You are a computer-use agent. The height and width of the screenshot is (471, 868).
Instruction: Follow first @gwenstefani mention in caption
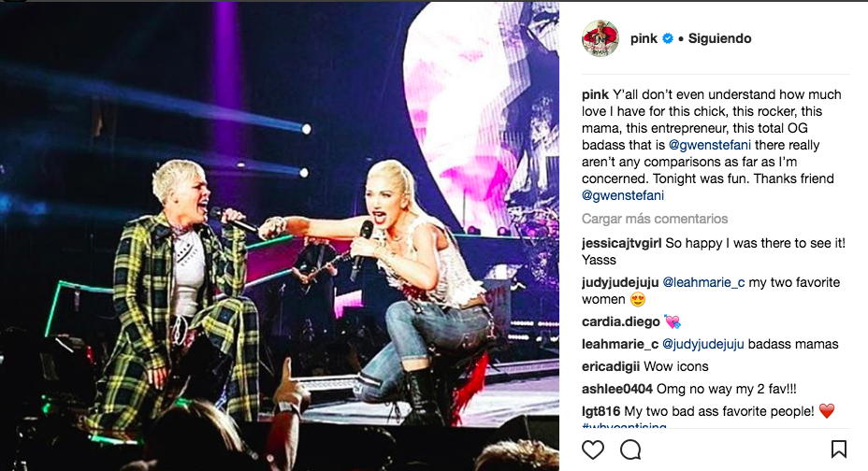click(x=710, y=146)
